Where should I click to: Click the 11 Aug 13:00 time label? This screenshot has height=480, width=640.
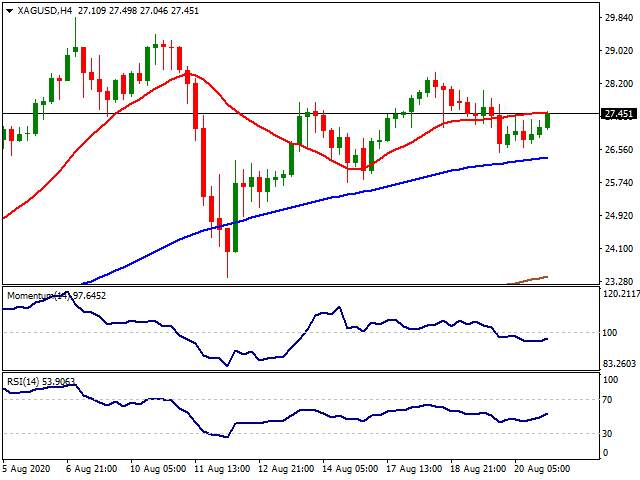click(222, 469)
